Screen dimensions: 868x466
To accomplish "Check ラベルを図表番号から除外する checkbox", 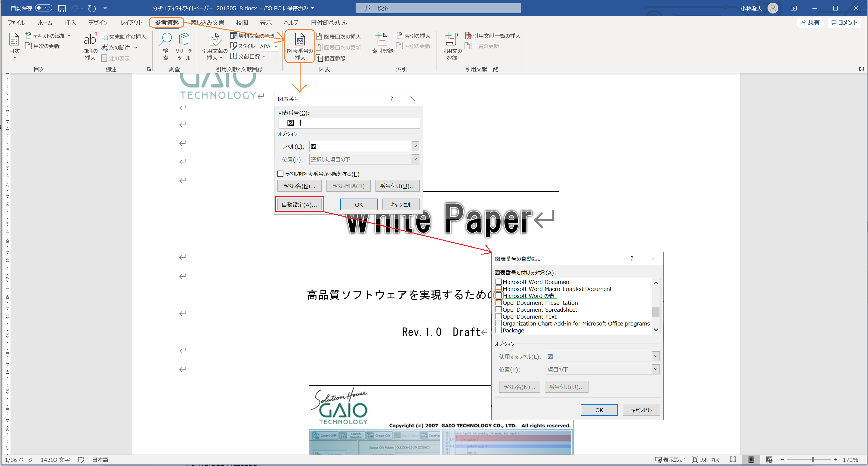I will (280, 174).
